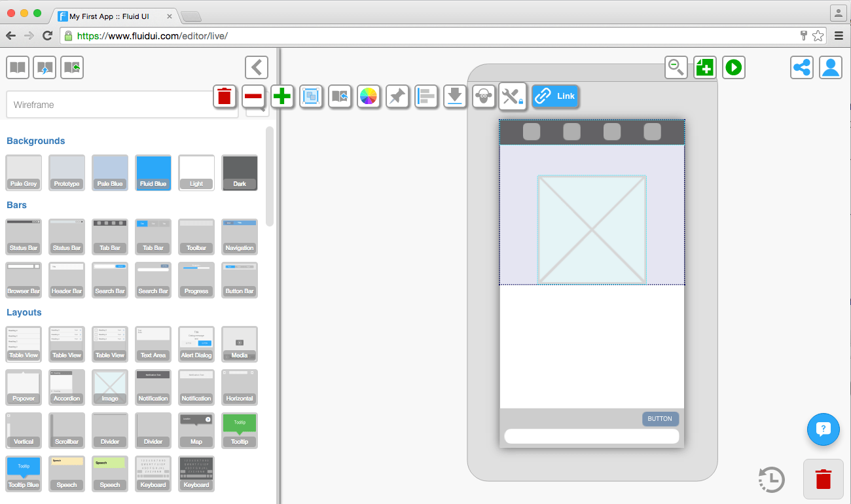The height and width of the screenshot is (504, 851).
Task: Click the library upload book icon
Action: (x=45, y=67)
